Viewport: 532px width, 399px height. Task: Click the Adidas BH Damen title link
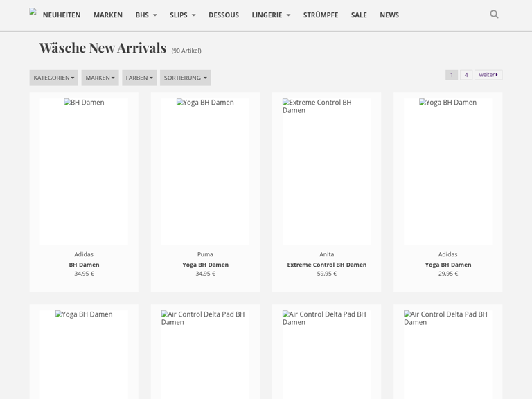point(84,265)
